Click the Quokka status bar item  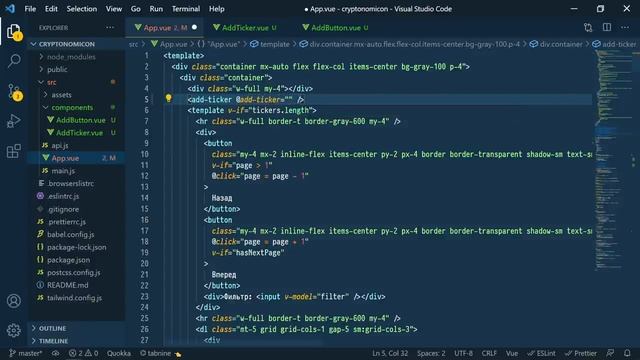(119, 353)
